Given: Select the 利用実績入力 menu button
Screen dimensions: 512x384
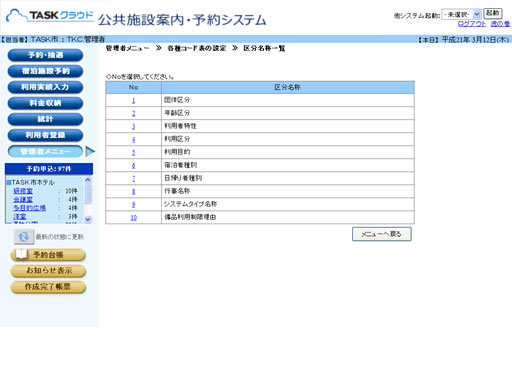Looking at the screenshot, I should click(x=45, y=87).
